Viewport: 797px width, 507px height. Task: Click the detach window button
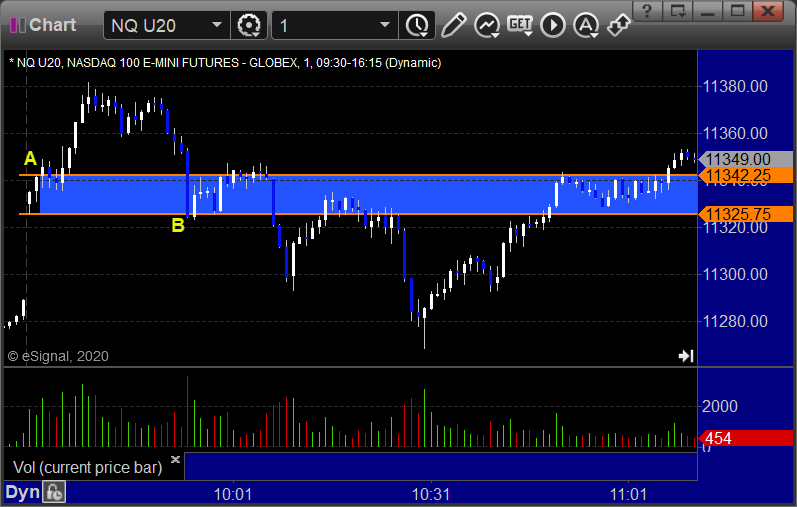point(678,11)
